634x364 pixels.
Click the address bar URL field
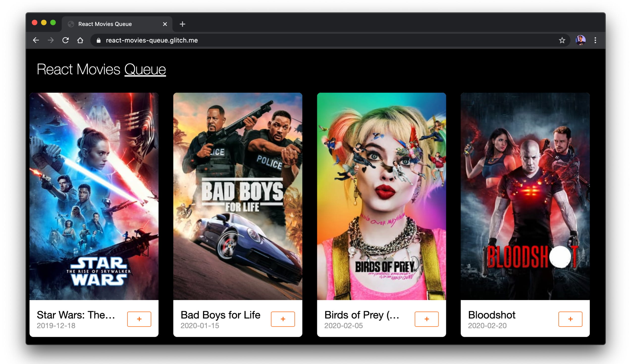tap(300, 40)
